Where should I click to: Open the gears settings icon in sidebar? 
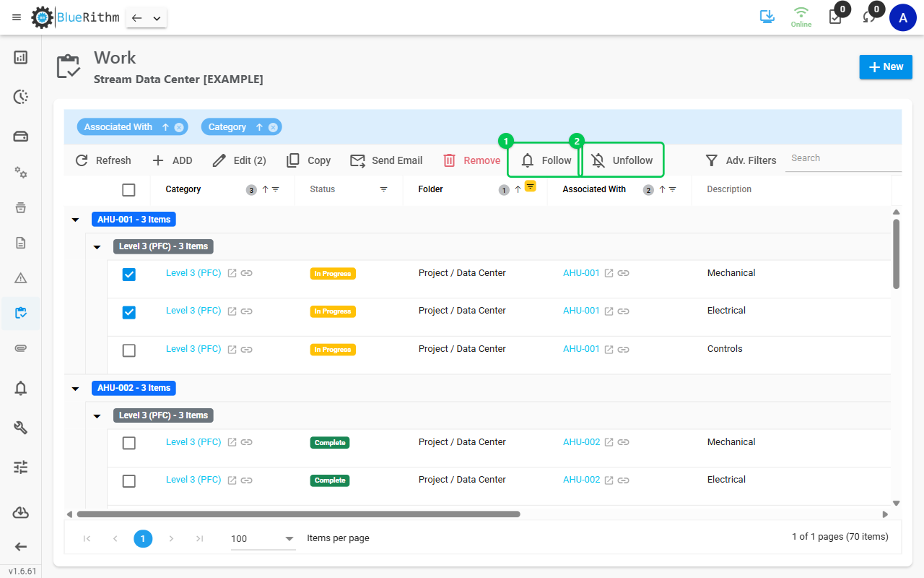(21, 172)
